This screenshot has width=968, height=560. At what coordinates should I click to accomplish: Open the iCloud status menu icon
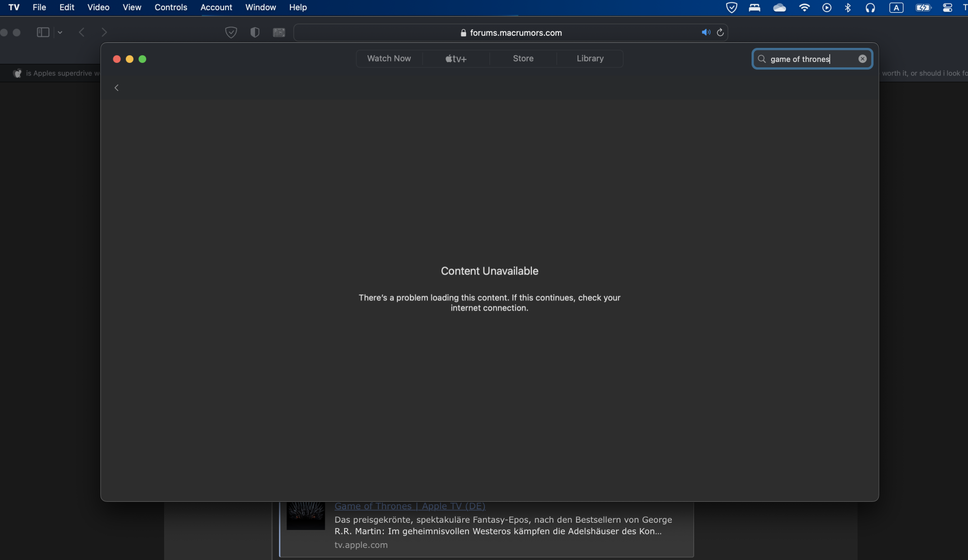tap(779, 7)
